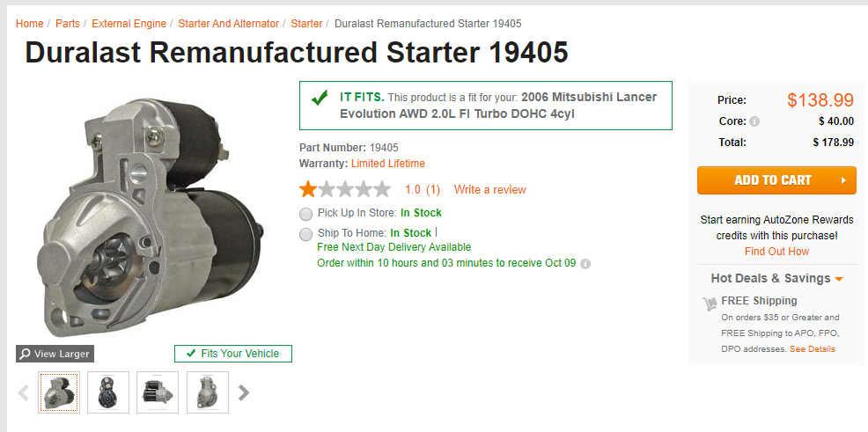Click previous thumbnail arrow in gallery
This screenshot has height=432, width=868.
24,392
